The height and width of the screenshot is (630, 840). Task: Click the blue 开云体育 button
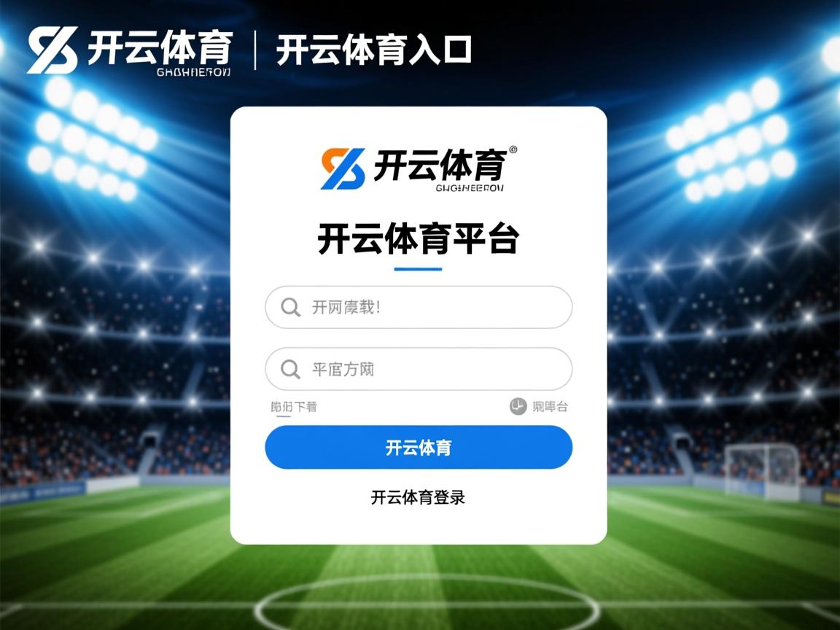click(x=419, y=447)
